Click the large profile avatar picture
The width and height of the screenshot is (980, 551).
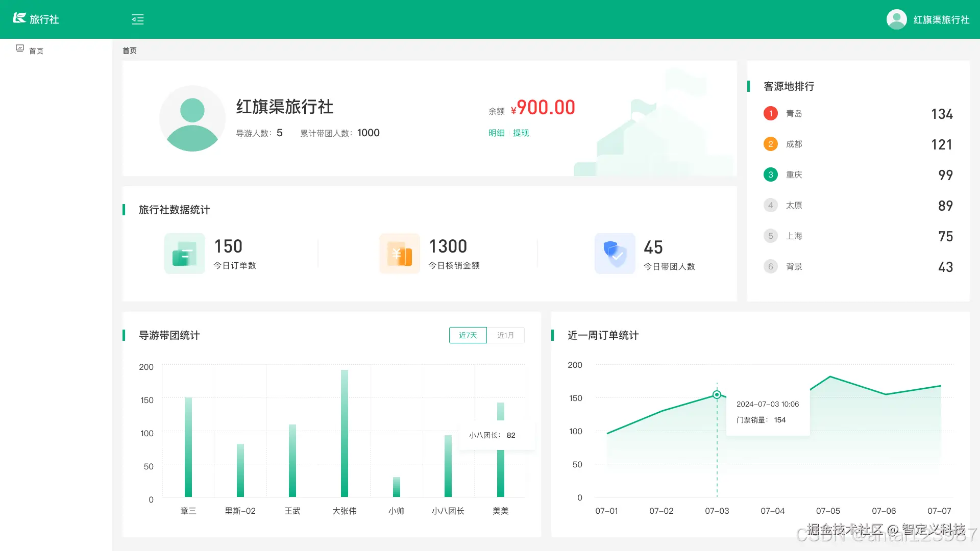[x=192, y=118]
